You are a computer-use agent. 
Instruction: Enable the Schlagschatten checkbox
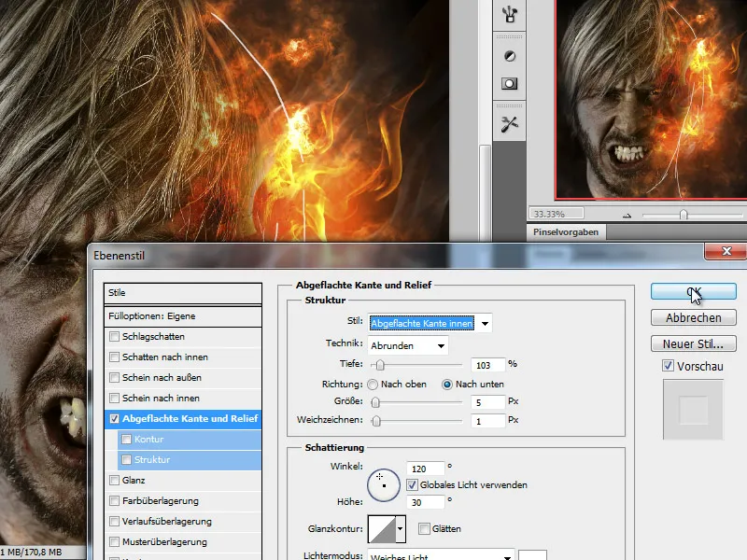pos(114,337)
